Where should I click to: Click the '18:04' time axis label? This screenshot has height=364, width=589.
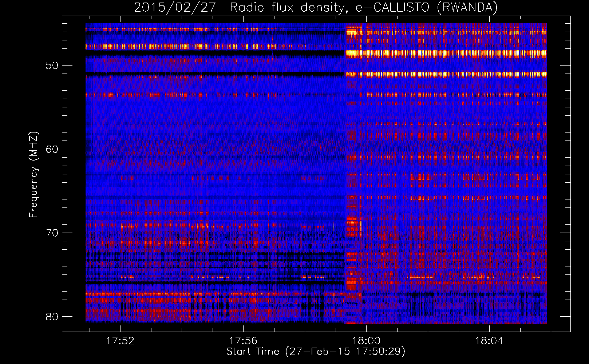pyautogui.click(x=489, y=341)
